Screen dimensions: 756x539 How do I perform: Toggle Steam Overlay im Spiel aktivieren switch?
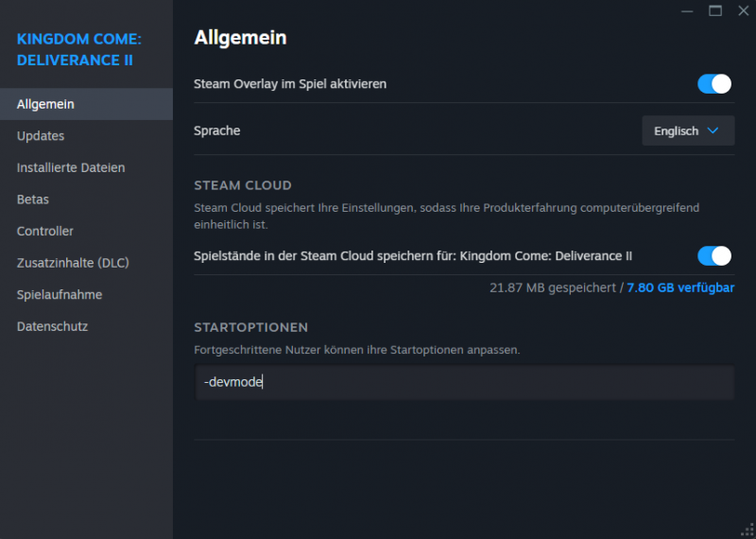point(714,84)
